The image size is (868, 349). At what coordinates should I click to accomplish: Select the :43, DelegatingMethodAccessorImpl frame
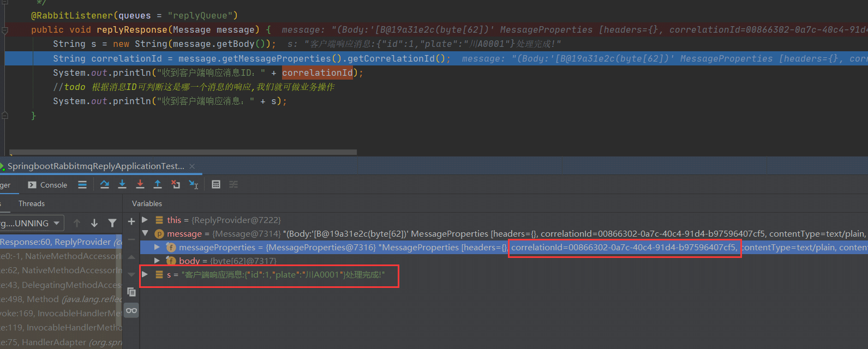coord(61,285)
